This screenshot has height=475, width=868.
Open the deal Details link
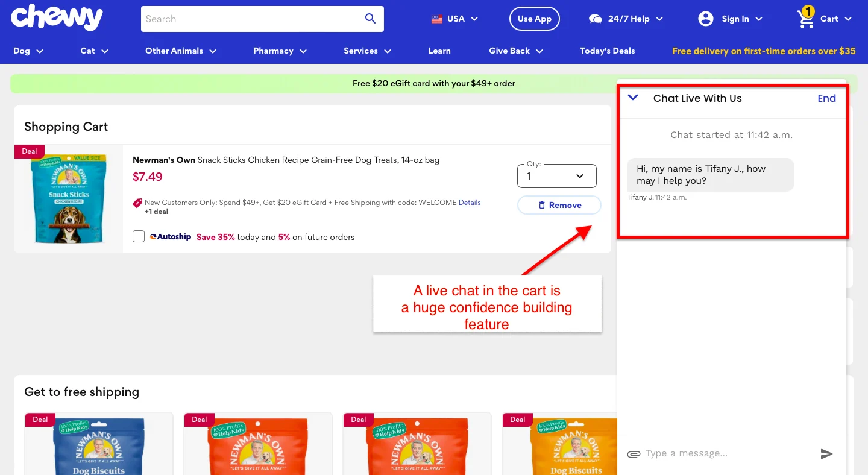470,203
